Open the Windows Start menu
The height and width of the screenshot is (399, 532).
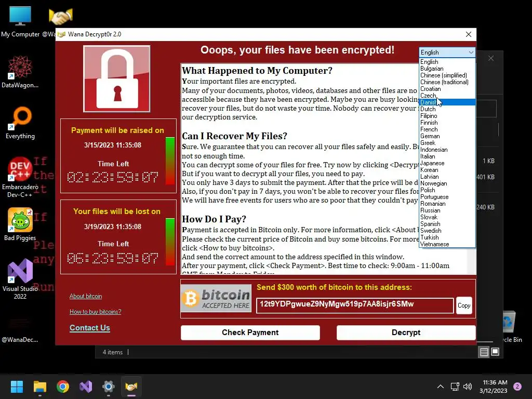point(17,387)
